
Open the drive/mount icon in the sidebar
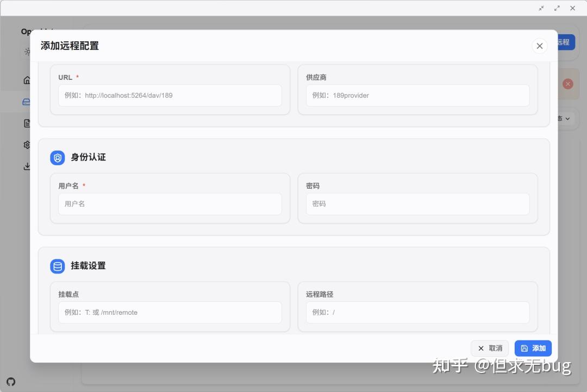[x=26, y=102]
